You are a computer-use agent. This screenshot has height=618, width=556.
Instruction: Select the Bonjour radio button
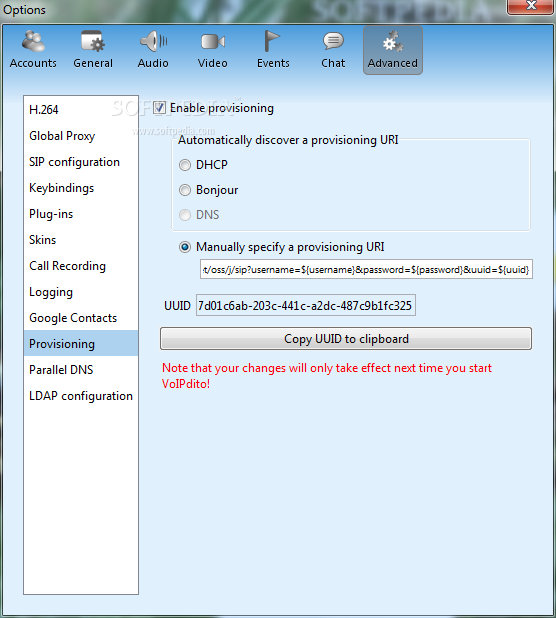[x=185, y=190]
